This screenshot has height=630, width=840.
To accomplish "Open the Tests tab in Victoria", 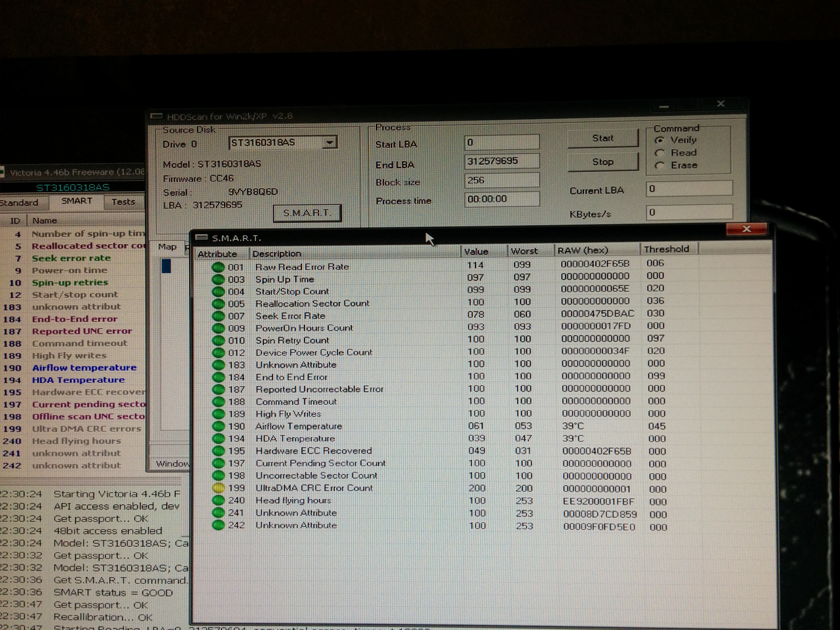I will click(123, 202).
